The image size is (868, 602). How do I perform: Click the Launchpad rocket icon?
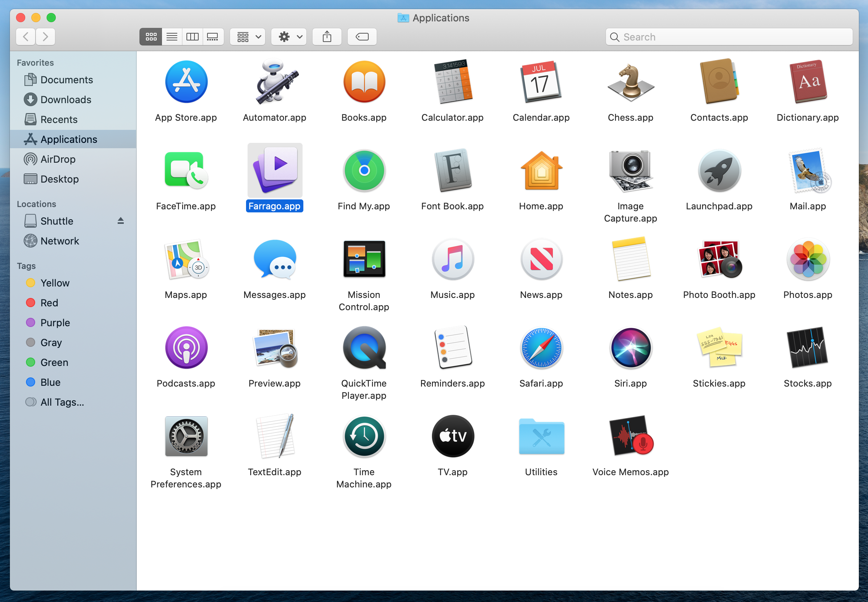[719, 170]
